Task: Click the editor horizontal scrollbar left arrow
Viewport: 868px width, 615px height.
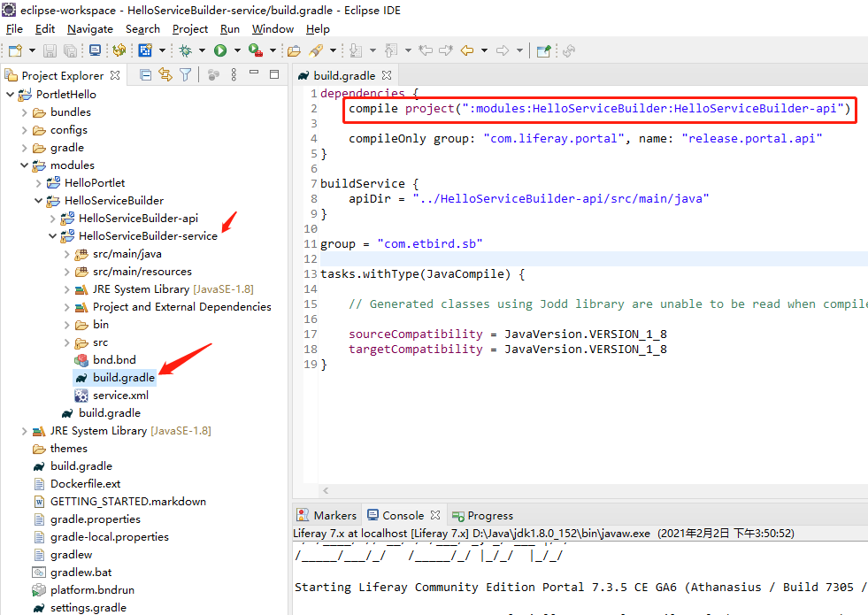Action: pyautogui.click(x=326, y=490)
